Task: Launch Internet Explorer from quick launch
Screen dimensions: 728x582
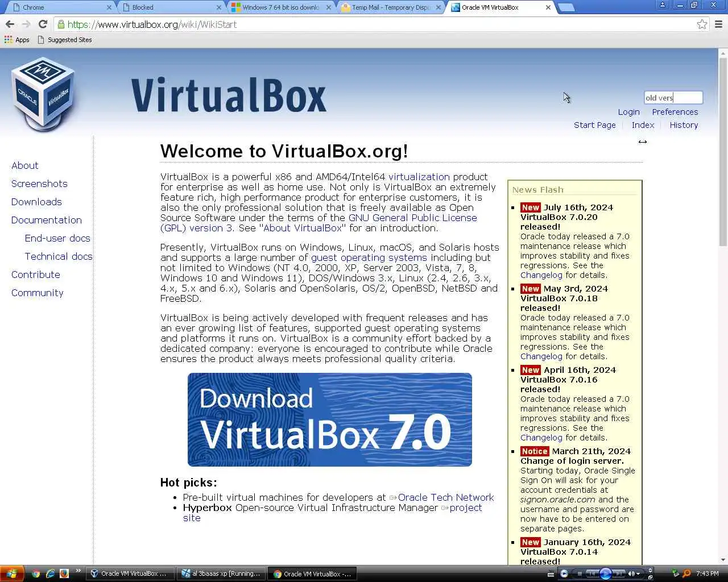Action: (x=50, y=573)
